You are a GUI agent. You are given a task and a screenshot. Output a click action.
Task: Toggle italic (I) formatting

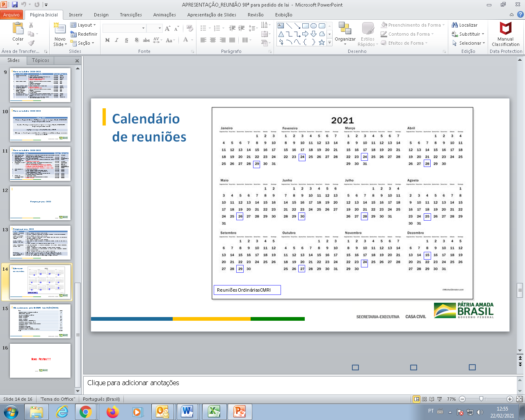(117, 40)
